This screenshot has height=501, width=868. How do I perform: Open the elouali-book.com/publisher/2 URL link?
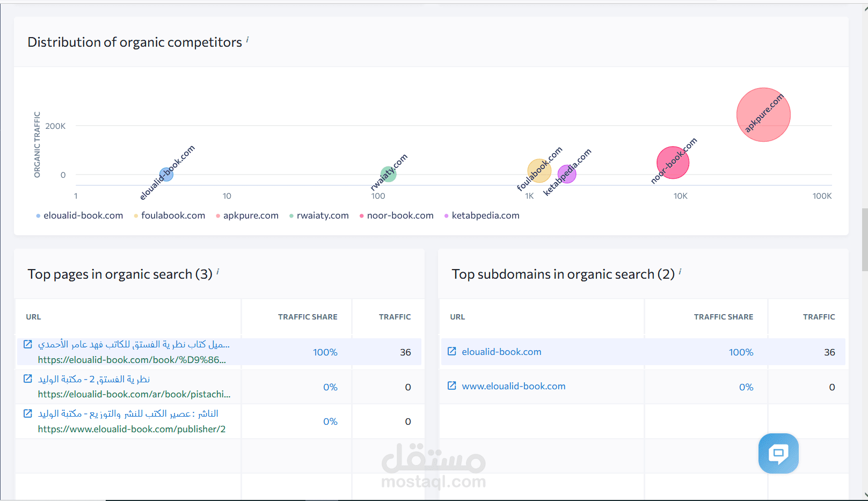point(132,429)
